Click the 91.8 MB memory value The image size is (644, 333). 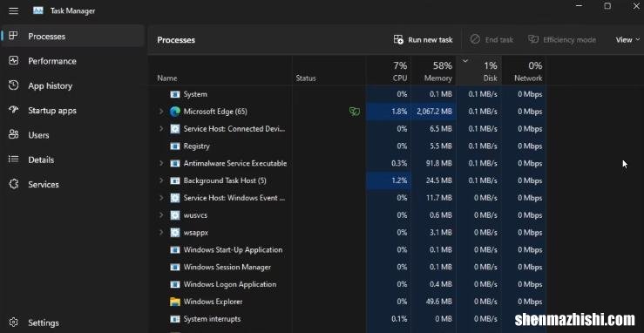439,163
